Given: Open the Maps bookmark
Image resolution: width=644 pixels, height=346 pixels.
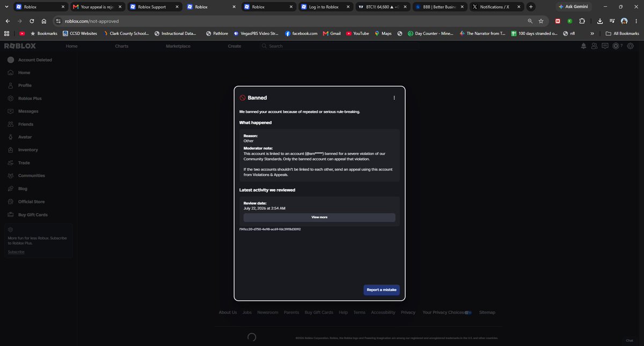Looking at the screenshot, I should (x=383, y=33).
